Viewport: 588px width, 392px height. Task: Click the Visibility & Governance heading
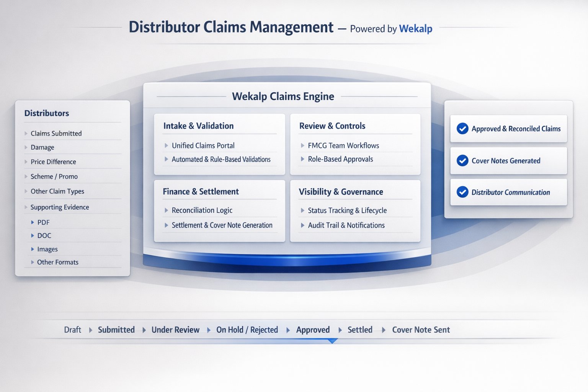(341, 192)
